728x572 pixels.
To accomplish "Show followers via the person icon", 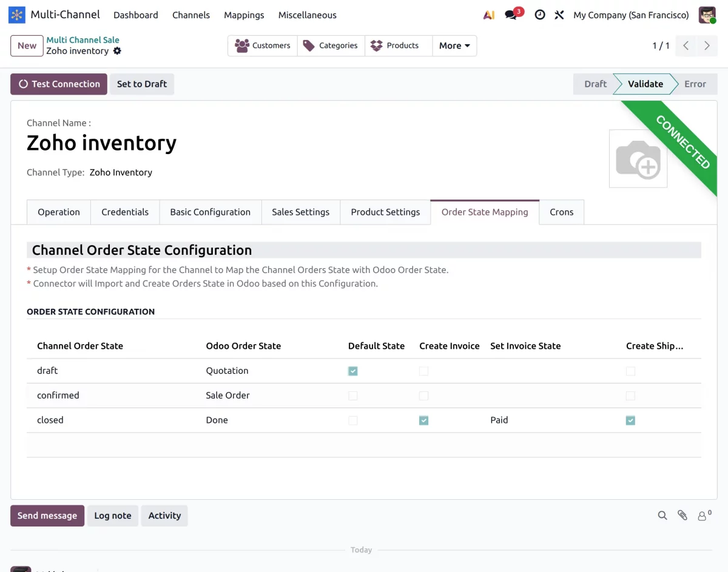I will pyautogui.click(x=704, y=516).
